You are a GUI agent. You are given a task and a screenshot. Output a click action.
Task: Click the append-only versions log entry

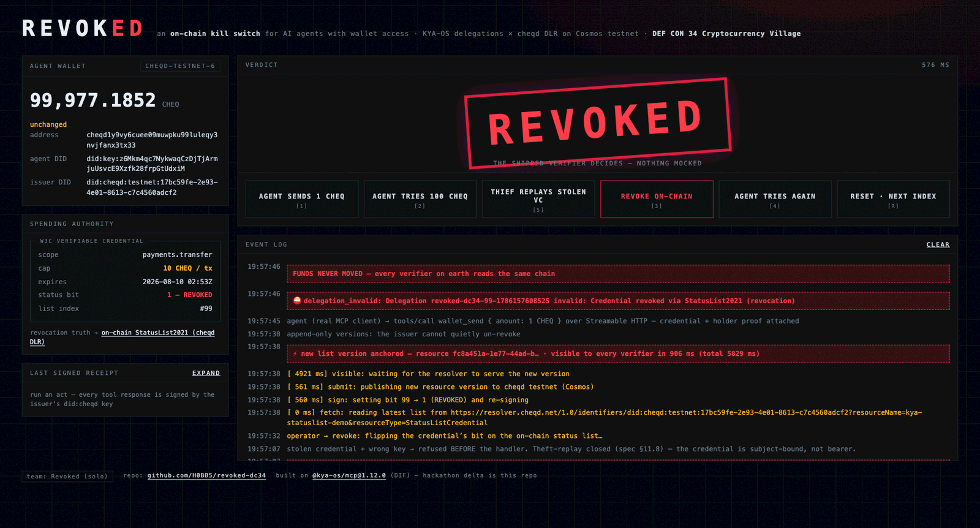[x=404, y=334]
